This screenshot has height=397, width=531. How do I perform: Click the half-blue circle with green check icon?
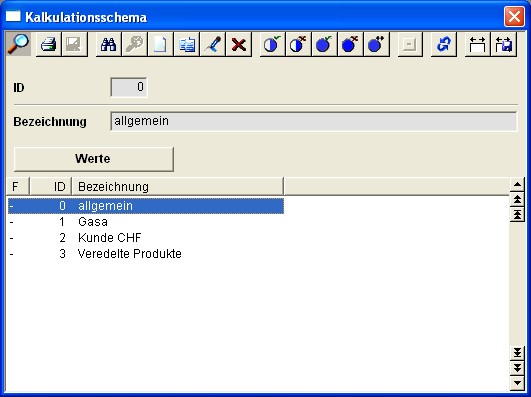click(272, 44)
